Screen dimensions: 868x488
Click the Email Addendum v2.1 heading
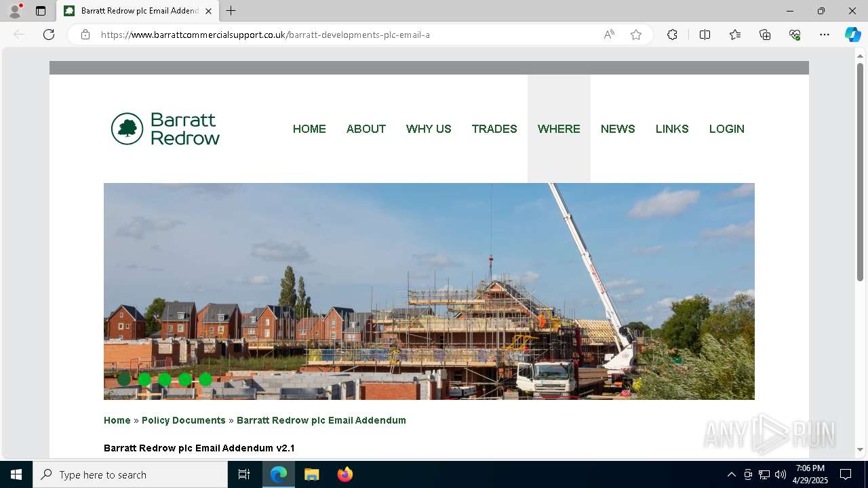pyautogui.click(x=199, y=448)
